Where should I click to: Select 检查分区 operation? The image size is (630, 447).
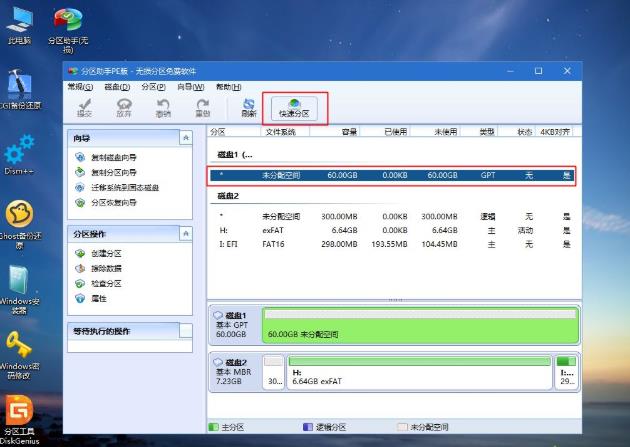98,284
